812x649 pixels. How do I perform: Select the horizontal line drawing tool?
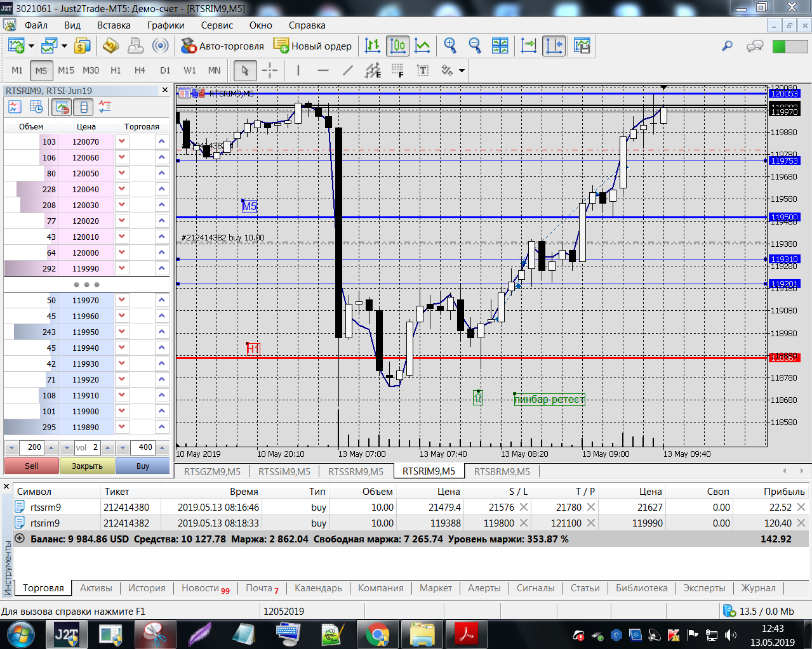323,70
